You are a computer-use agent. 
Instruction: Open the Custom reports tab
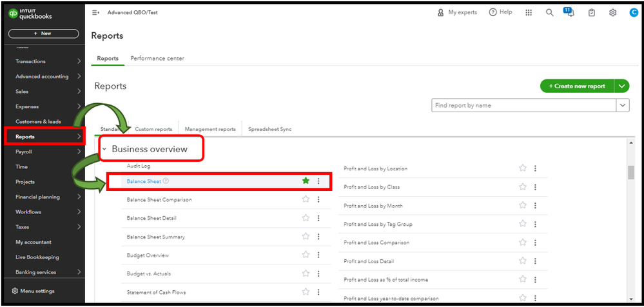click(153, 129)
